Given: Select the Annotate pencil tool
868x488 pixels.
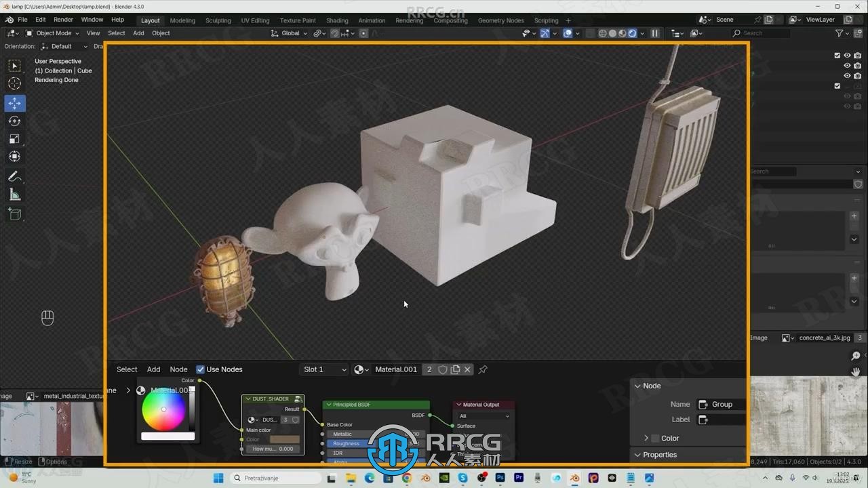Looking at the screenshot, I should [14, 176].
